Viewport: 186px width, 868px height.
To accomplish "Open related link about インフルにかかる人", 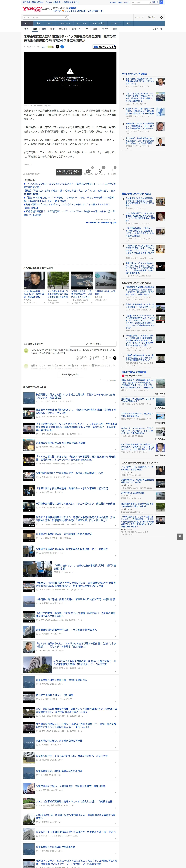I will coord(70,185).
